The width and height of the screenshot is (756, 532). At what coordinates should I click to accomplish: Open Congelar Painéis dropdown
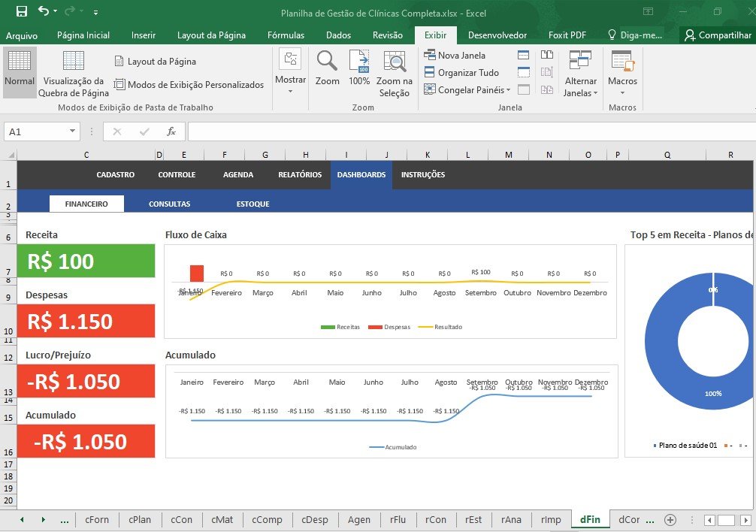pyautogui.click(x=467, y=90)
